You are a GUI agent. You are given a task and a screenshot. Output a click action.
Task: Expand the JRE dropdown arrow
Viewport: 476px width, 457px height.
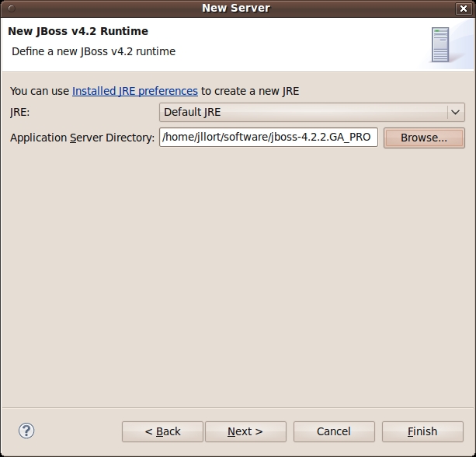tap(455, 112)
